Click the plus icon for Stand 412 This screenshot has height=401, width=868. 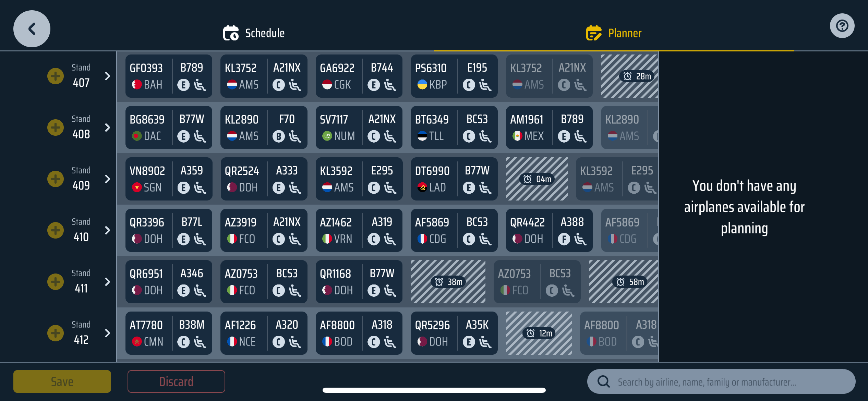(56, 333)
